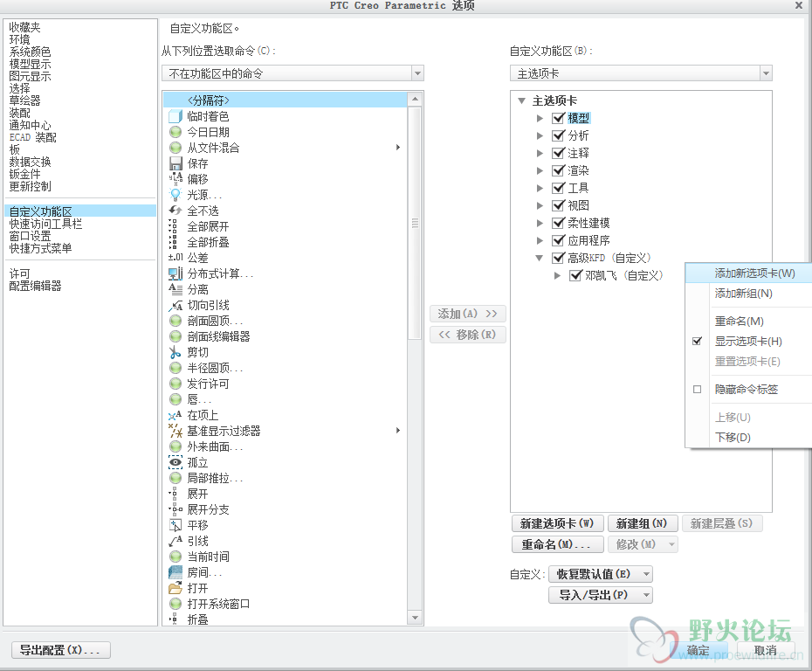Click the command list scrollbar down arrow

coord(415,618)
